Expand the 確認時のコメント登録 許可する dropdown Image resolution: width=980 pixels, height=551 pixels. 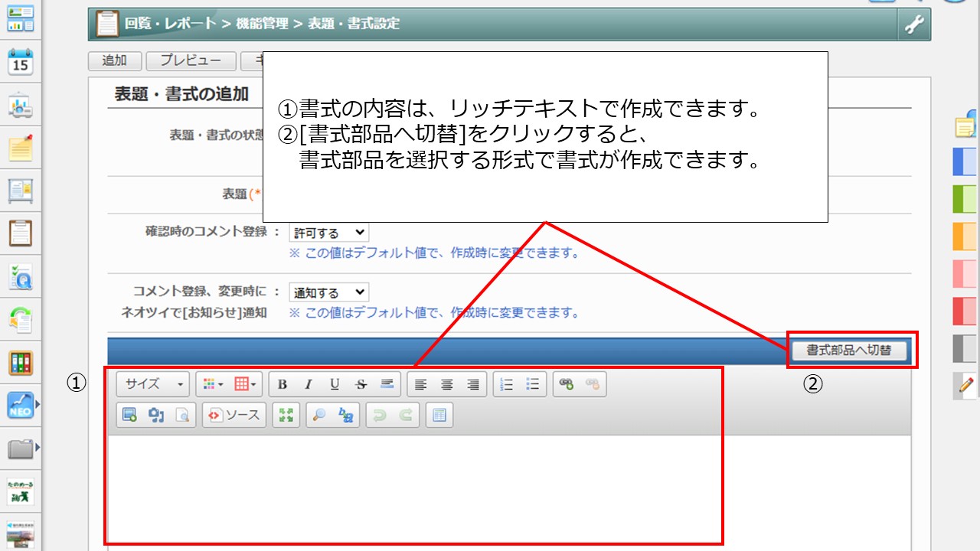pyautogui.click(x=328, y=233)
